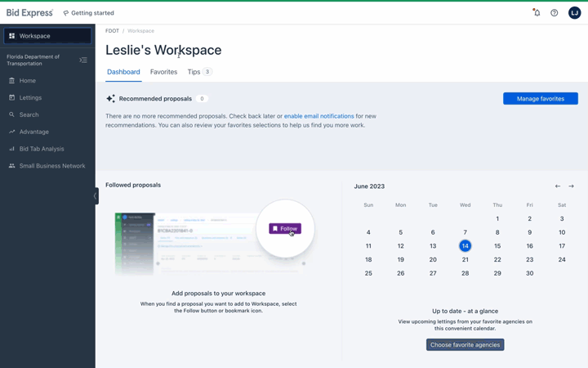
Task: Open Advantage in the sidebar
Action: coord(33,132)
